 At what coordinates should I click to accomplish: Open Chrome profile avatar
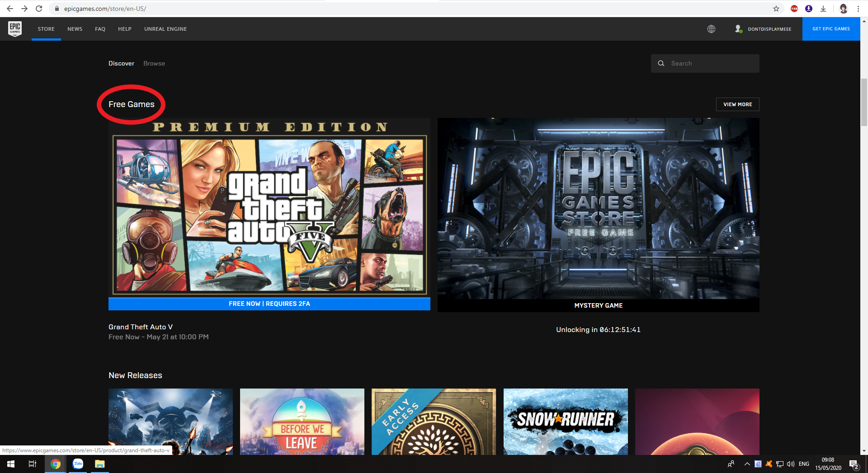pos(844,9)
